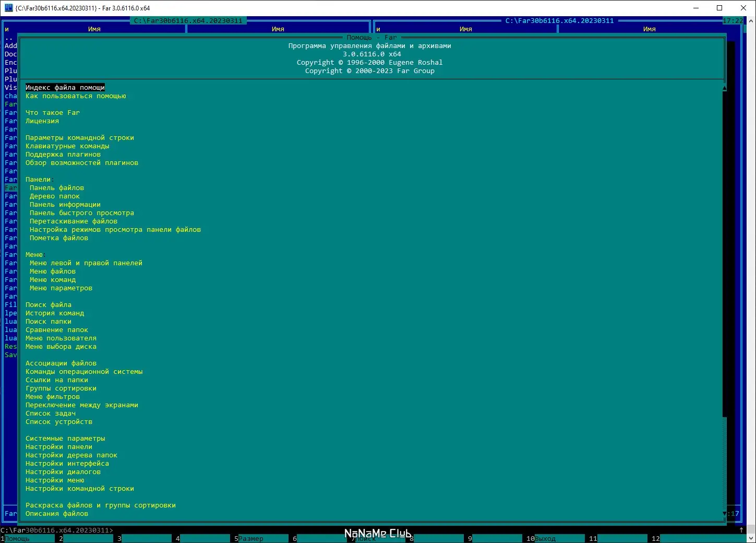This screenshot has height=543, width=756.
Task: Open the "Что такое Far" help article
Action: (x=52, y=112)
